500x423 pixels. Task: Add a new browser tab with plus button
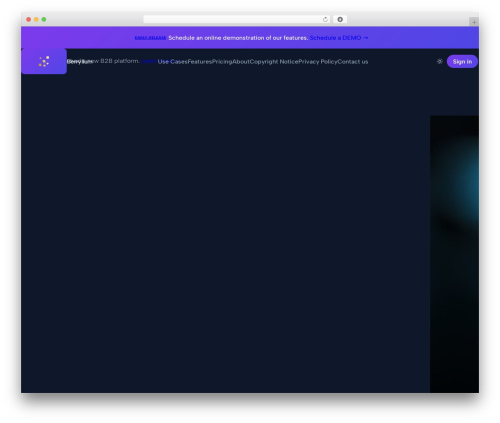[474, 22]
